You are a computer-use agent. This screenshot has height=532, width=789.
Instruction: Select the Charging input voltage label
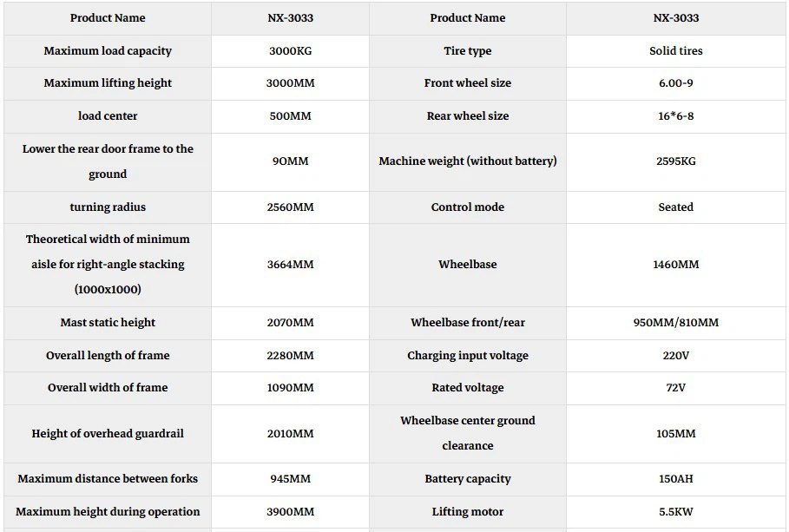[x=467, y=356]
